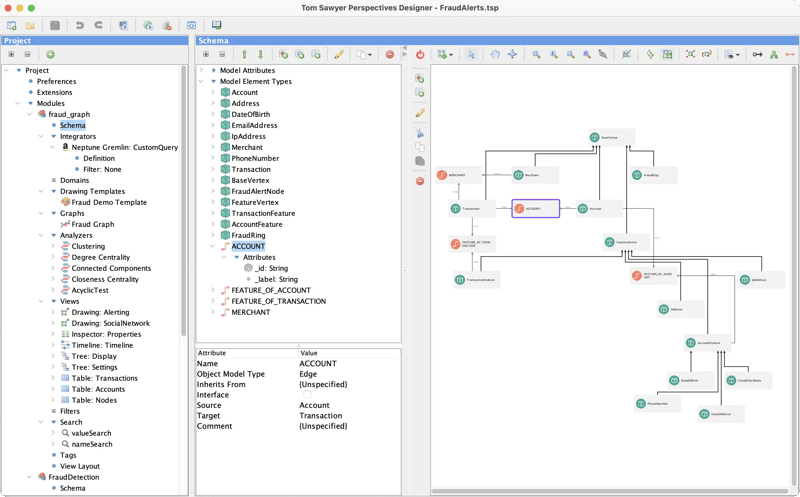This screenshot has height=497, width=800.
Task: Select the FraudRing element type
Action: tap(248, 235)
